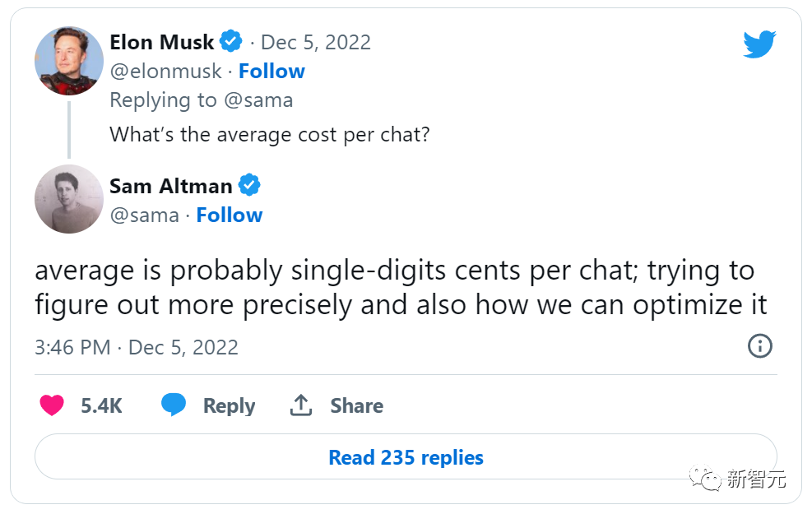Click the Read 235 replies button

pyautogui.click(x=406, y=457)
